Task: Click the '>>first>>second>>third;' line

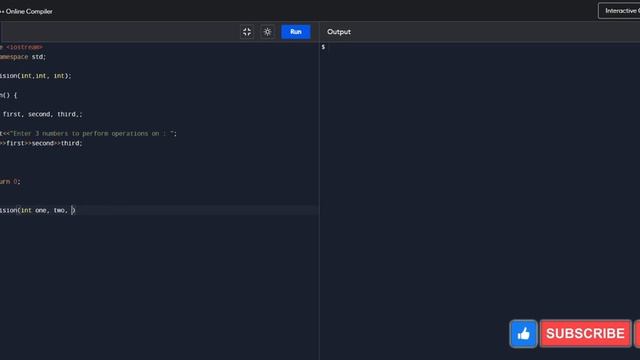Action: tap(41, 143)
